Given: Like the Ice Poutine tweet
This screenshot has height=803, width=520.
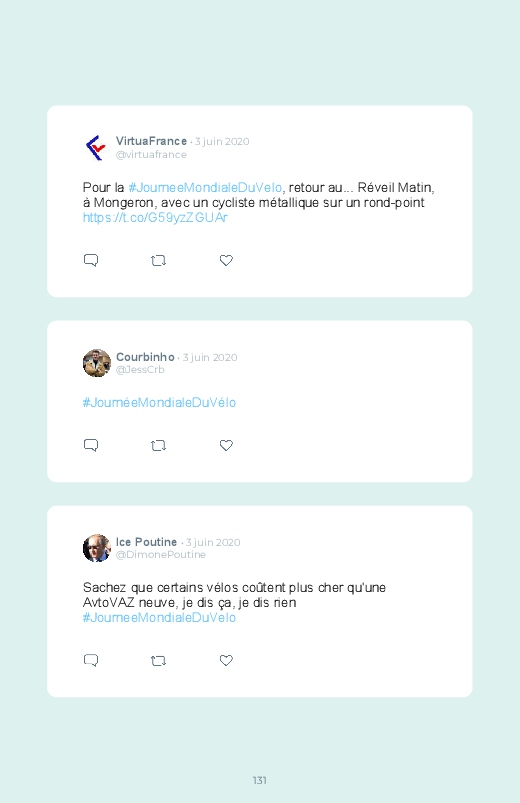Looking at the screenshot, I should [226, 660].
